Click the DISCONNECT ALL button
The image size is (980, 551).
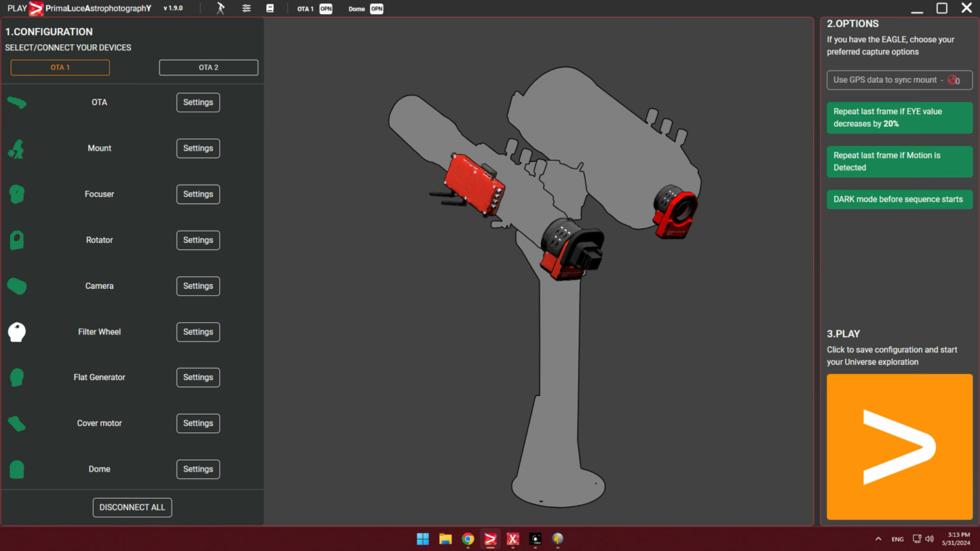[132, 507]
